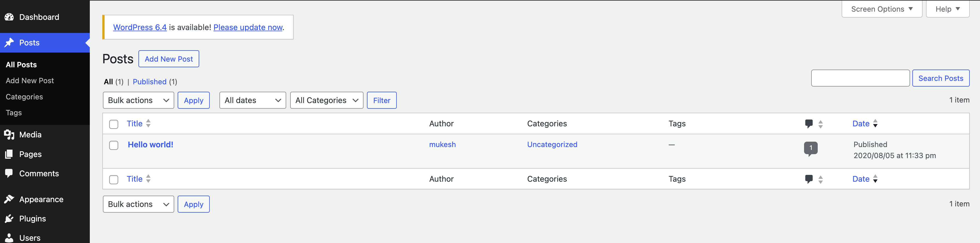Viewport: 980px width, 243px height.
Task: Open Tags in the Posts submenu
Action: [x=14, y=113]
